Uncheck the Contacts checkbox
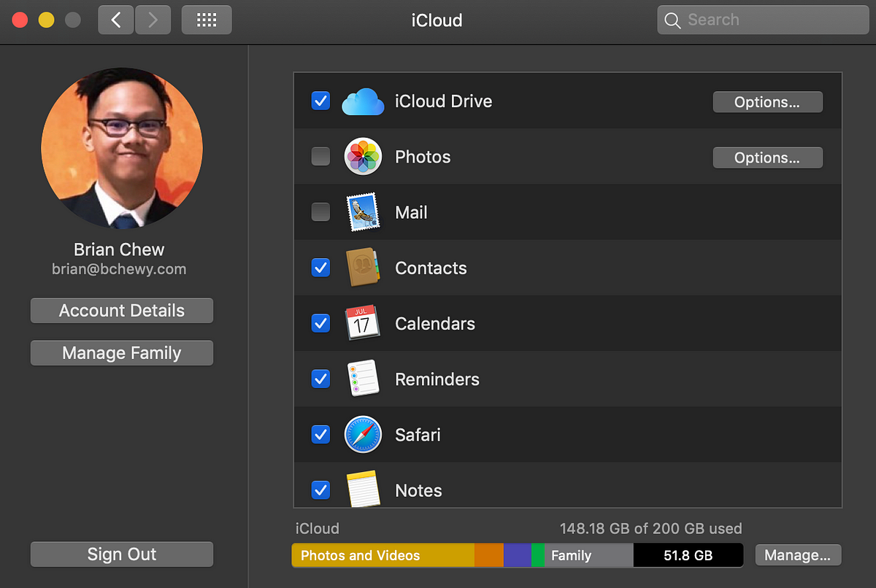The width and height of the screenshot is (876, 588). coord(320,267)
